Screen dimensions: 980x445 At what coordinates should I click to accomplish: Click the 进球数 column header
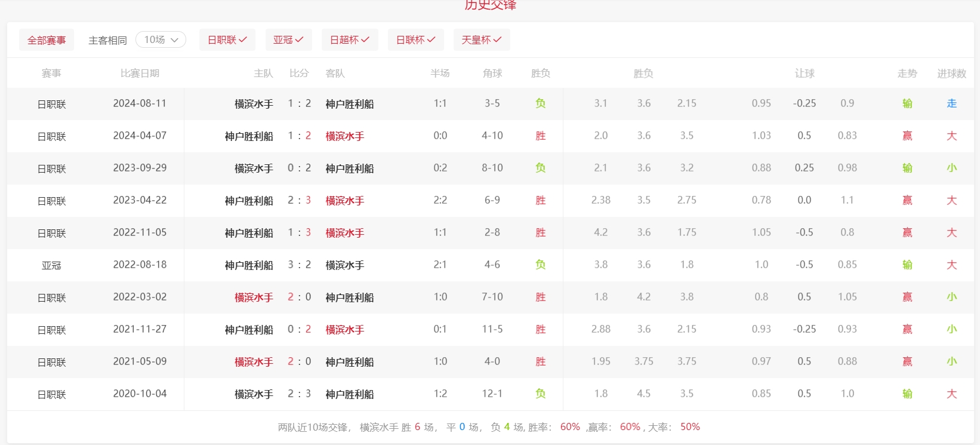tap(951, 73)
